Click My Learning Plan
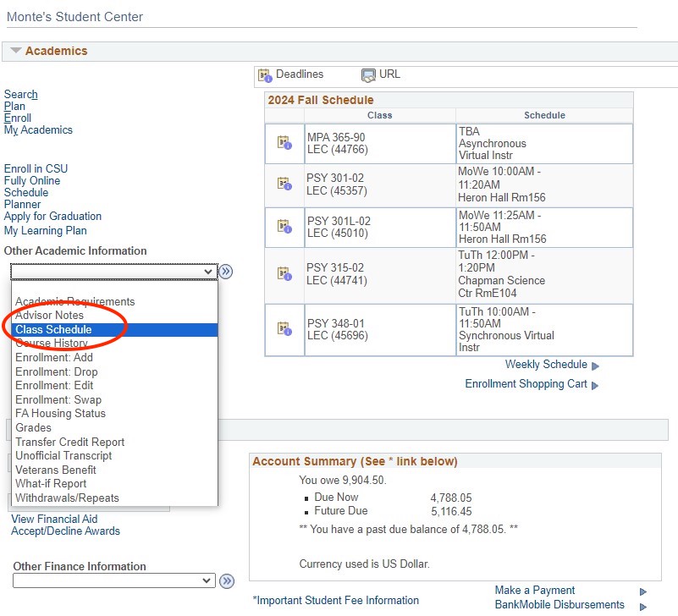This screenshot has width=678, height=616. pos(45,230)
